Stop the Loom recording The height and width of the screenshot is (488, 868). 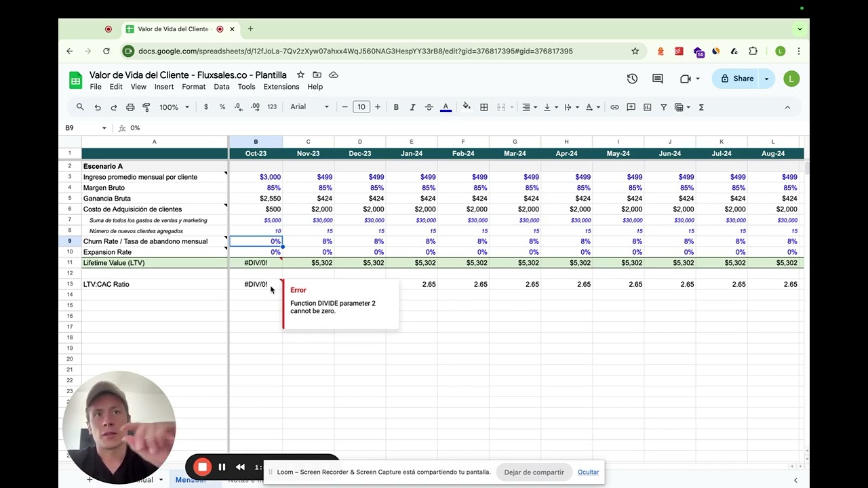click(x=202, y=467)
